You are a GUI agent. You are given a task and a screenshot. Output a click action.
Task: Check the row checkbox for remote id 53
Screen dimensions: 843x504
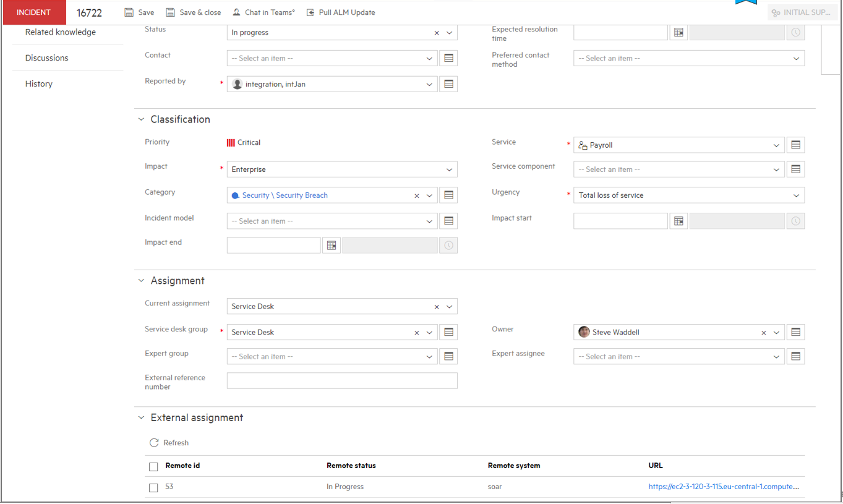153,487
